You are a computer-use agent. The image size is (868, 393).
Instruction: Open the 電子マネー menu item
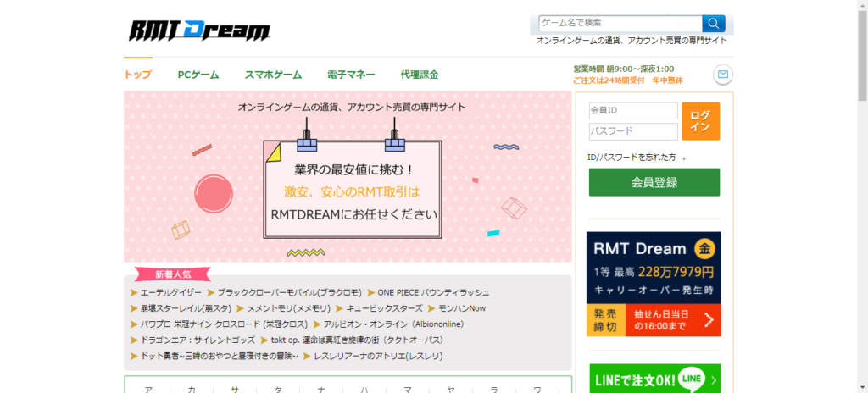coord(351,75)
